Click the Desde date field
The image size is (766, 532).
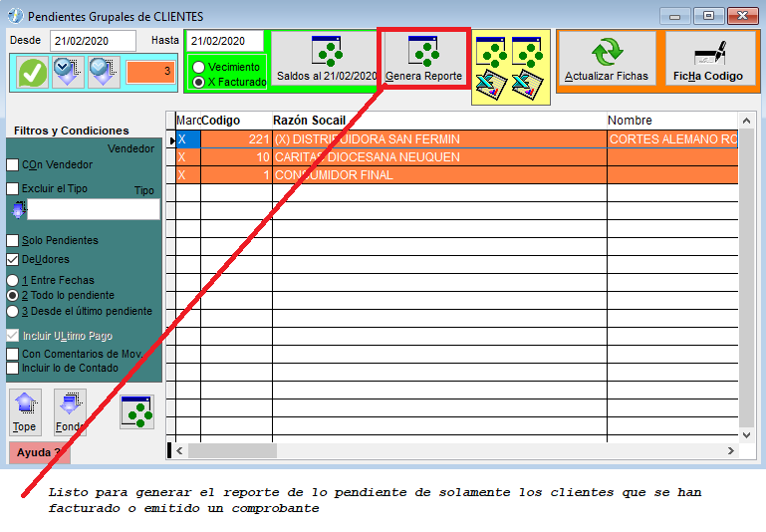(x=93, y=41)
